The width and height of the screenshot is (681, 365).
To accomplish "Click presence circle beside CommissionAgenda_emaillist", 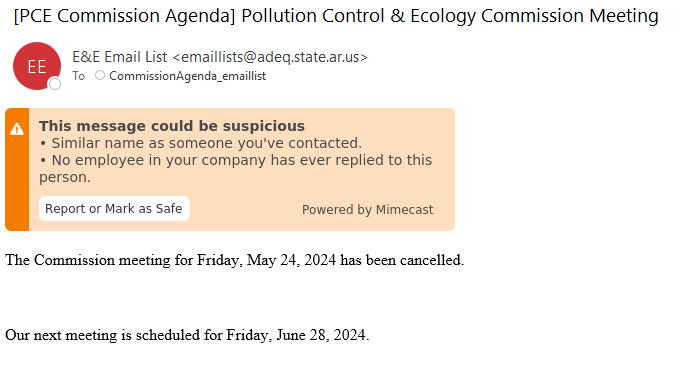I will [100, 75].
